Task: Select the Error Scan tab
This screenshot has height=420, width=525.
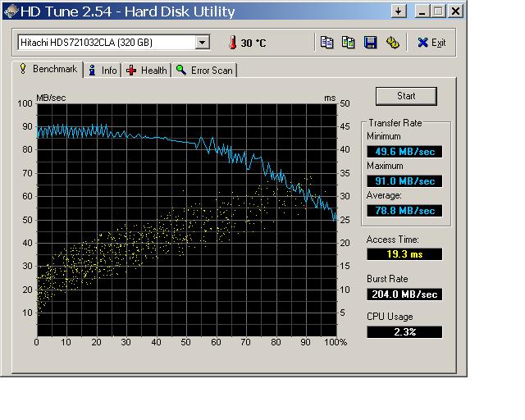Action: pos(204,71)
